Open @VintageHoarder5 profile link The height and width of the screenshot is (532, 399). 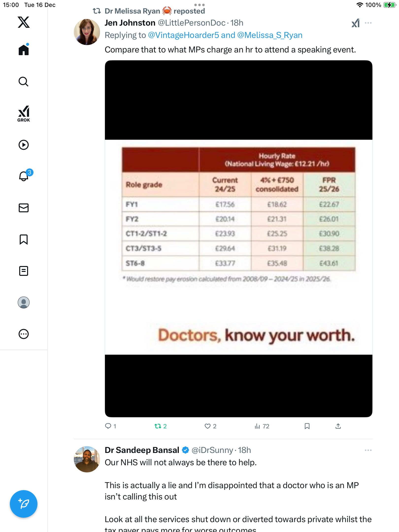pyautogui.click(x=183, y=35)
